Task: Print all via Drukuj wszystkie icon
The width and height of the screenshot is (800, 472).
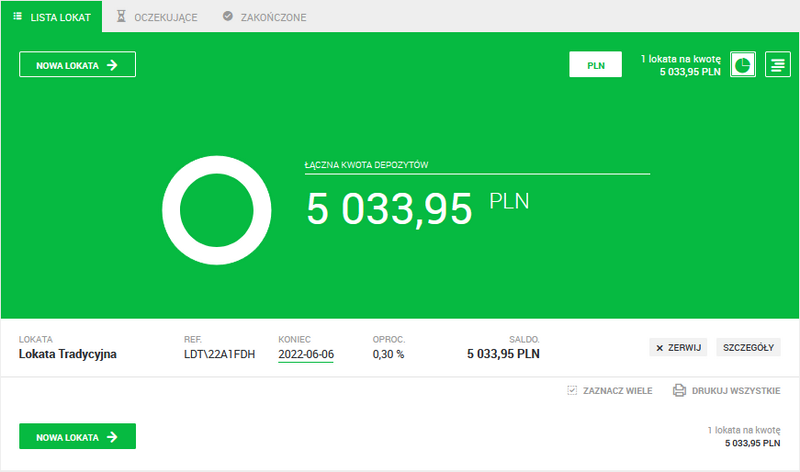Action: click(x=679, y=391)
